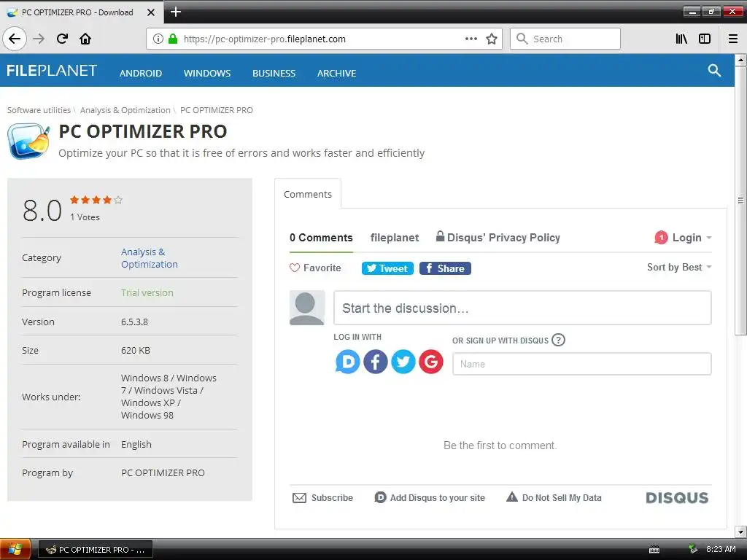Viewport: 747px width, 560px height.
Task: Select the 0 Comments tab
Action: click(321, 238)
